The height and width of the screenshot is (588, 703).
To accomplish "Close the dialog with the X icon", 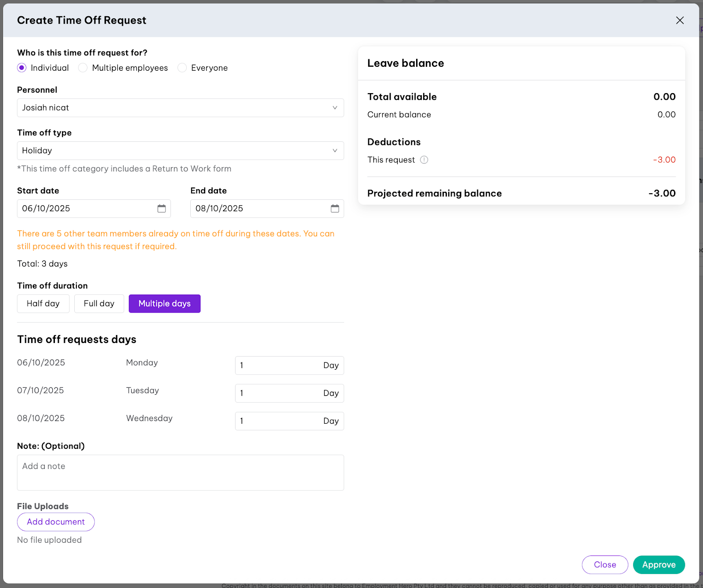I will [680, 20].
